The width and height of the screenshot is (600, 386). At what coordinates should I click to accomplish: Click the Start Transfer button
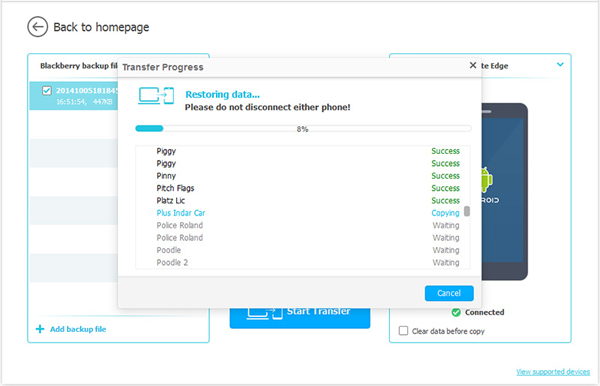tap(300, 318)
